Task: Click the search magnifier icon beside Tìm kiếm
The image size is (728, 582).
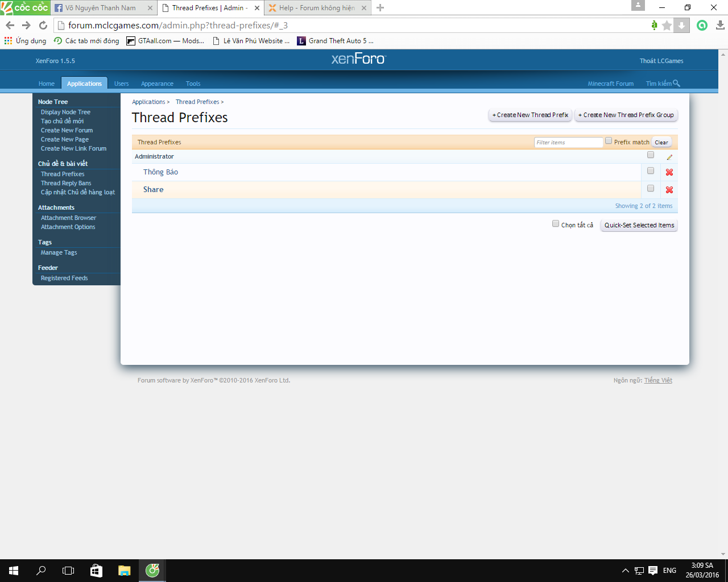Action: click(676, 84)
